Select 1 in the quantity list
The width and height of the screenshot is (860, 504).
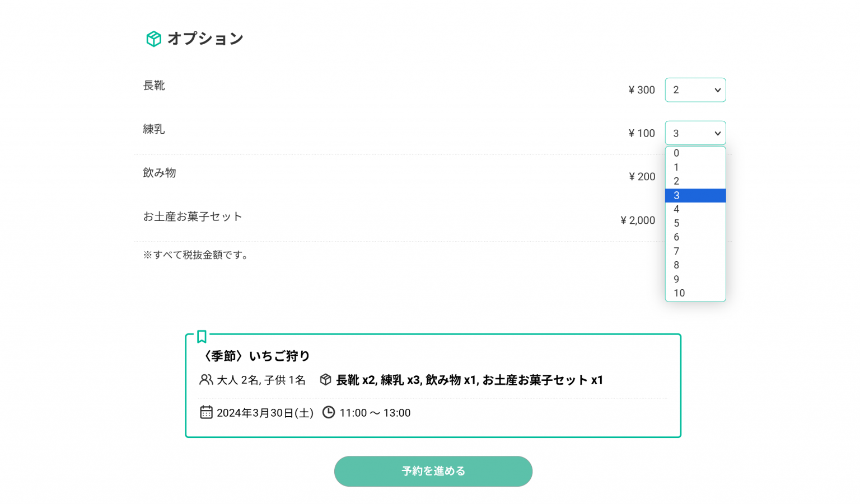click(695, 167)
